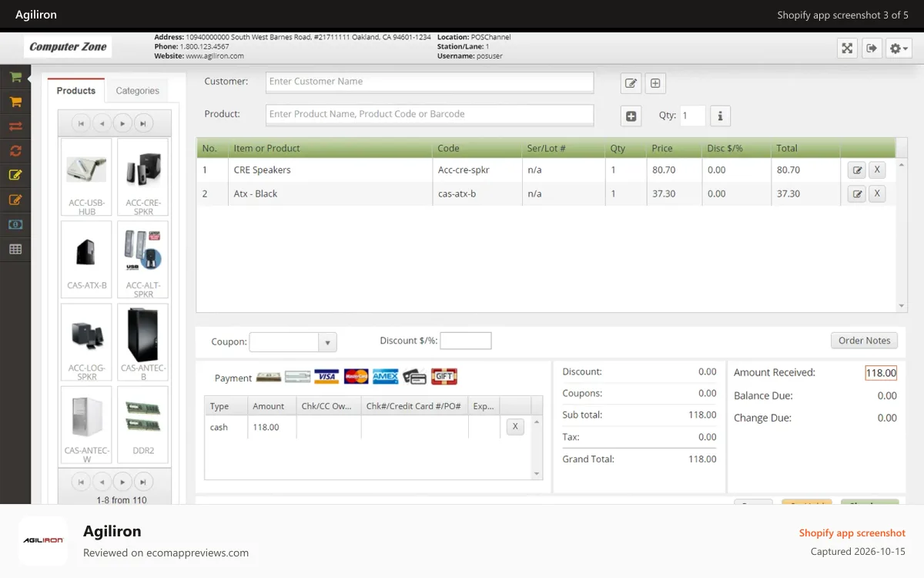Image resolution: width=924 pixels, height=578 pixels.
Task: Go to last page in bottom product pager
Action: pyautogui.click(x=143, y=482)
